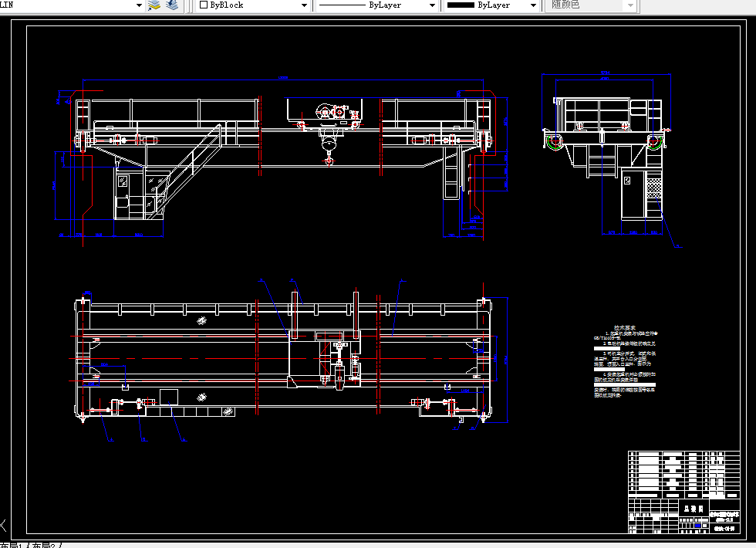Select the crane hook in the front elevation view
Image resolution: width=756 pixels, height=548 pixels.
(x=329, y=159)
